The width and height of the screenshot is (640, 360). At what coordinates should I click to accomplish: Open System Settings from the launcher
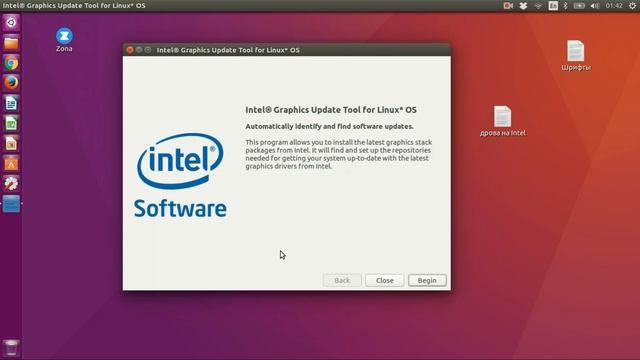pos(11,184)
